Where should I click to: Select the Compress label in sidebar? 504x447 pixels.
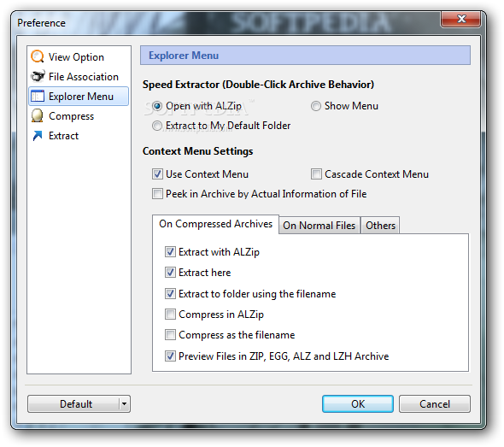(72, 116)
